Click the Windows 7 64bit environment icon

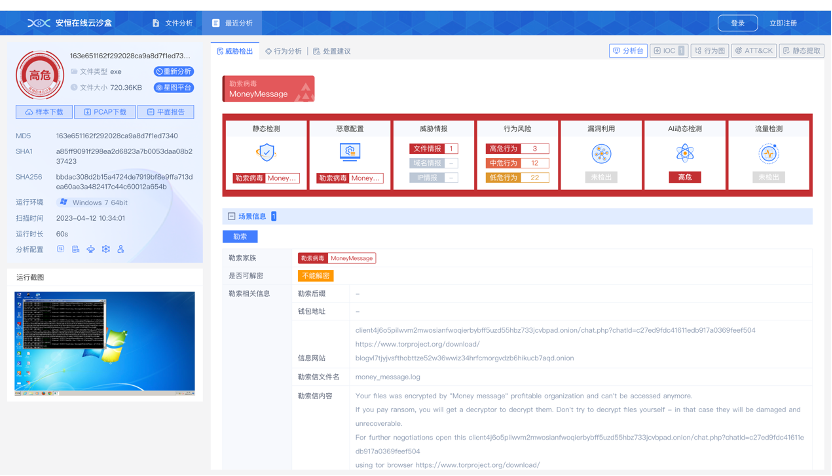tap(63, 201)
